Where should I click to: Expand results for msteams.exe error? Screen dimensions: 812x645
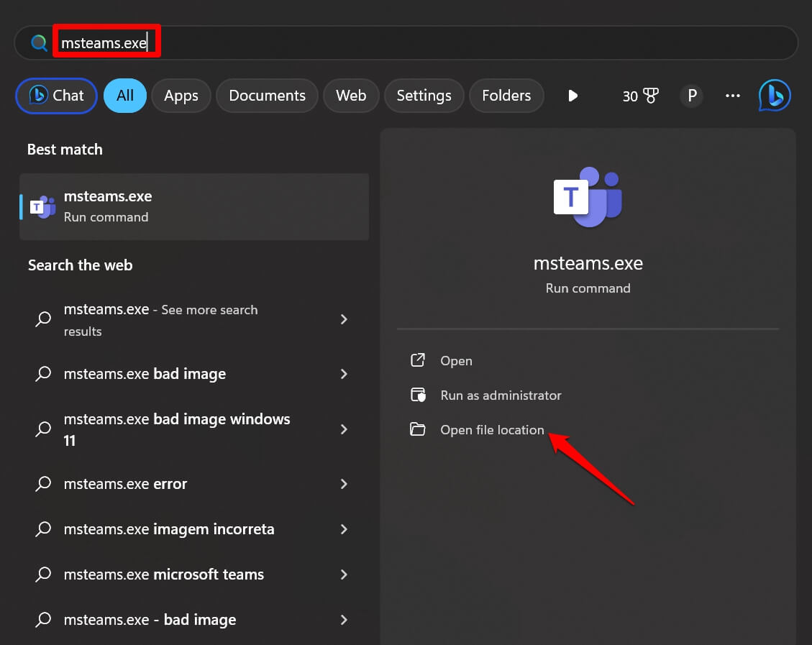coord(344,483)
